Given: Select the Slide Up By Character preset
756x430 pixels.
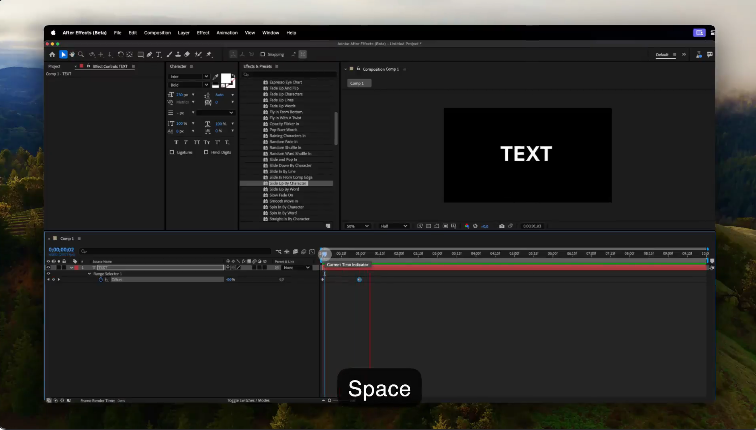Looking at the screenshot, I should coord(288,184).
